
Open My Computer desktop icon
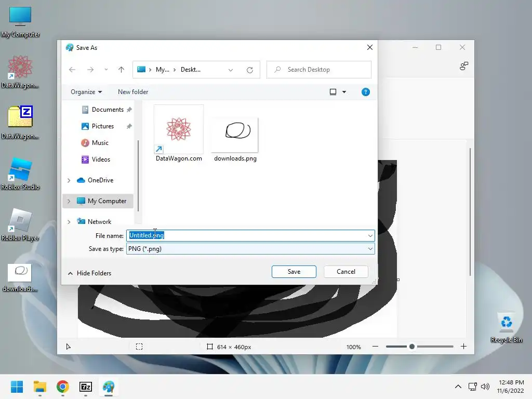[x=20, y=21]
